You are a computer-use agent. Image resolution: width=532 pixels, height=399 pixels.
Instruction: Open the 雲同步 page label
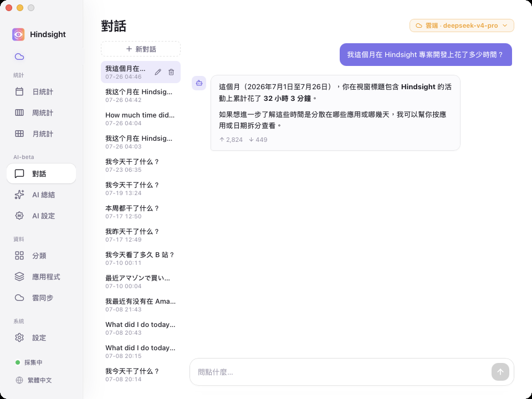click(x=43, y=298)
